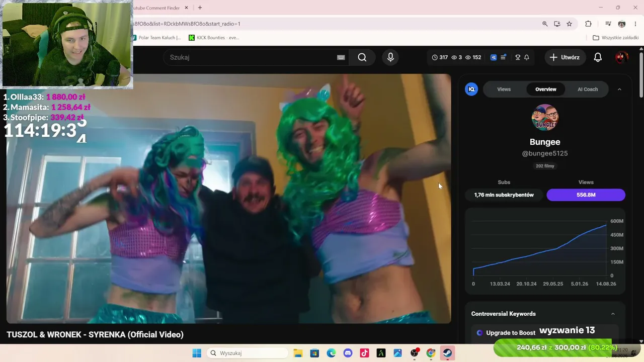644x362 pixels.
Task: Select the Youtube Comment Finder browser tab
Action: tap(156, 8)
